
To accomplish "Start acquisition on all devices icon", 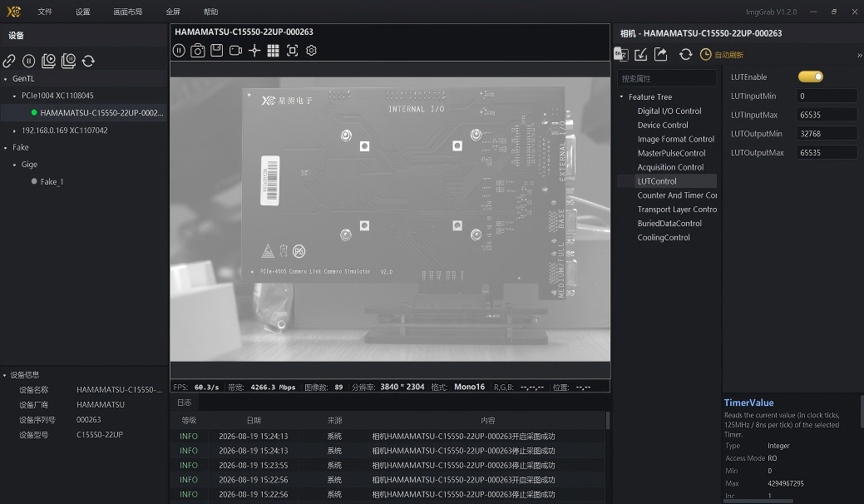I will [48, 61].
